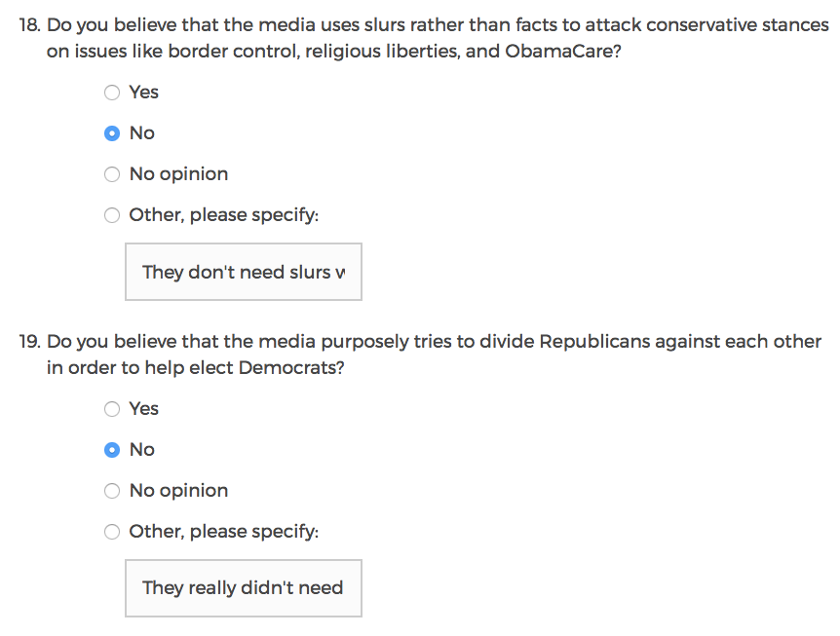840x636 pixels.
Task: Click the "No opinion" label text in question 19
Action: tap(178, 491)
